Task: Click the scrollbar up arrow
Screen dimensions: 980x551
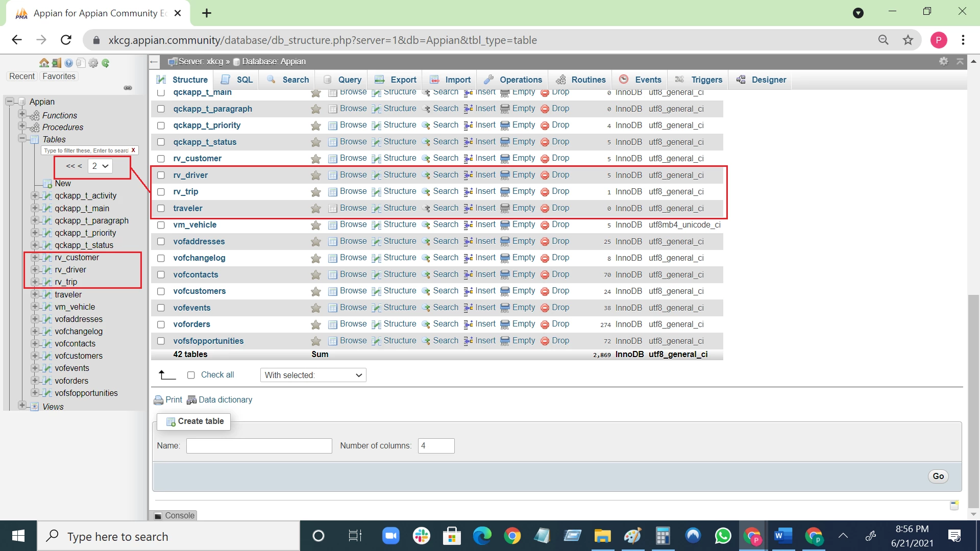Action: [x=973, y=61]
